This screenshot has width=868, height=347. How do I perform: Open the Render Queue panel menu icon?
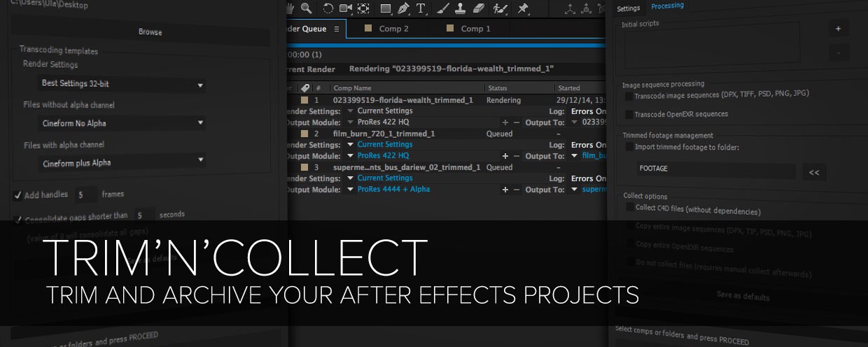(337, 29)
